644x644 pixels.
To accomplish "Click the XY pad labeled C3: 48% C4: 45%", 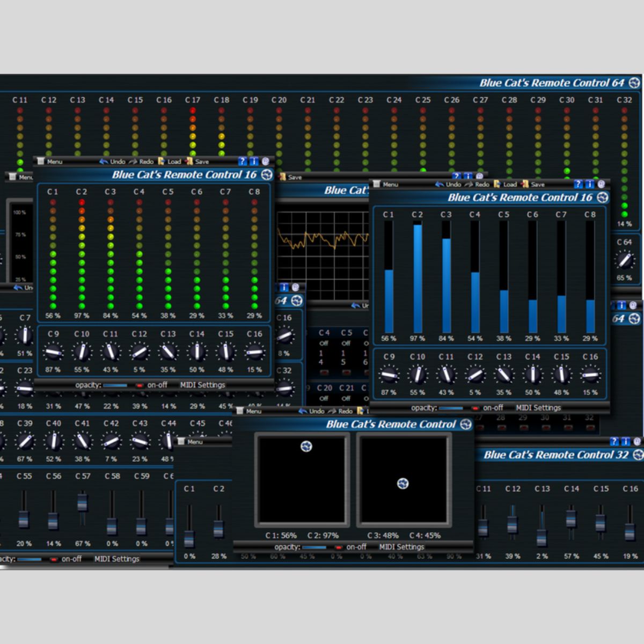I will (404, 480).
